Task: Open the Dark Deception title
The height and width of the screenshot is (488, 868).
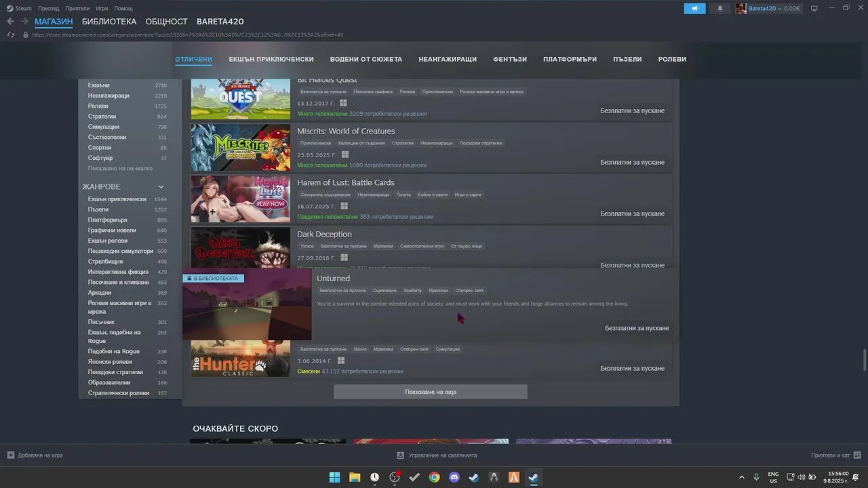Action: point(324,234)
